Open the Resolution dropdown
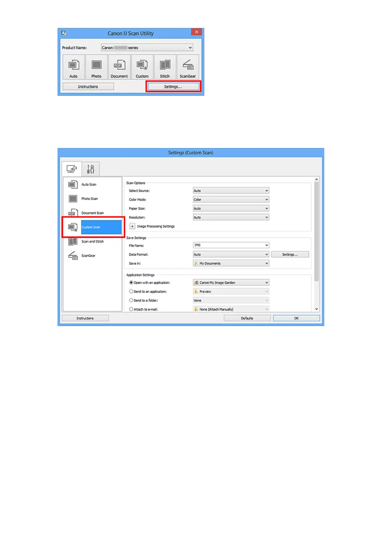Image resolution: width=392 pixels, height=554 pixels. 231,217
